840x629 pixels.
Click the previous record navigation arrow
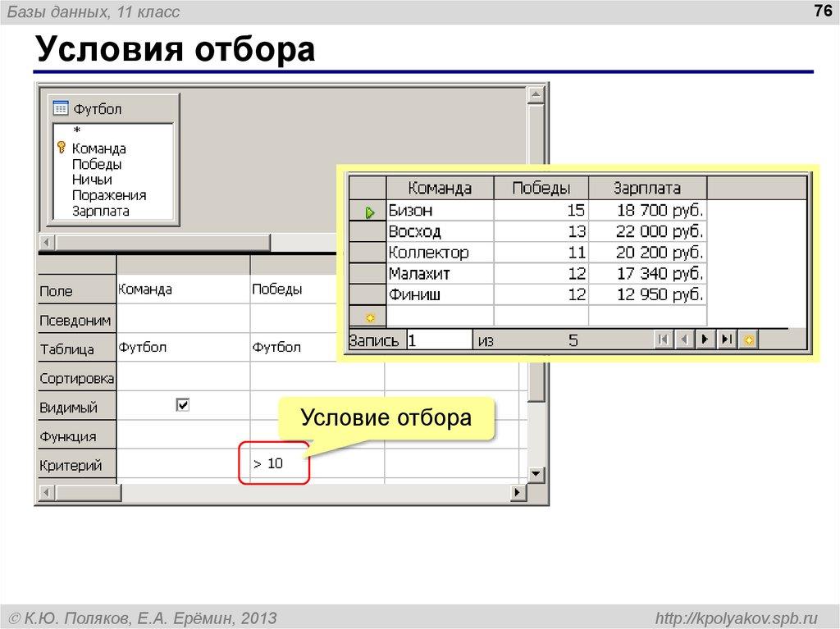pyautogui.click(x=683, y=339)
